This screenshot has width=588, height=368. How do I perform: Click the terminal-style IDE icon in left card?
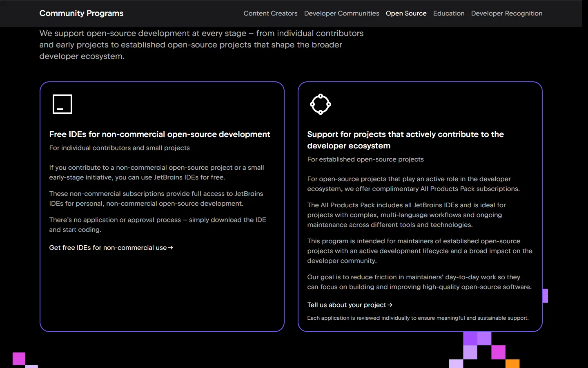(x=62, y=104)
